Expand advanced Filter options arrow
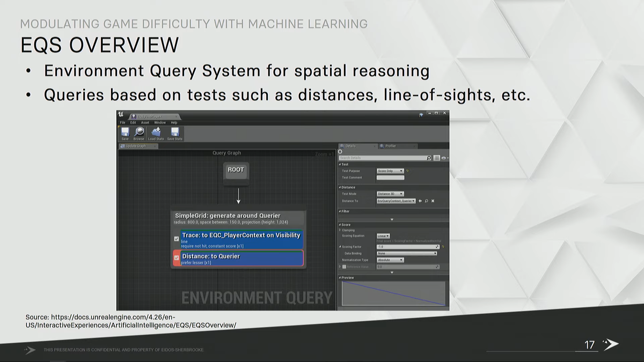 [392, 219]
